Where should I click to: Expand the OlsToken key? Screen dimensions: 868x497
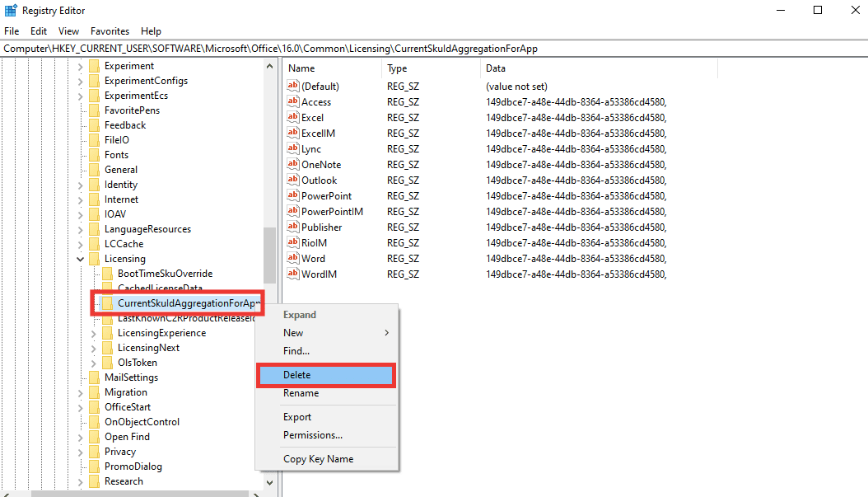tap(94, 363)
